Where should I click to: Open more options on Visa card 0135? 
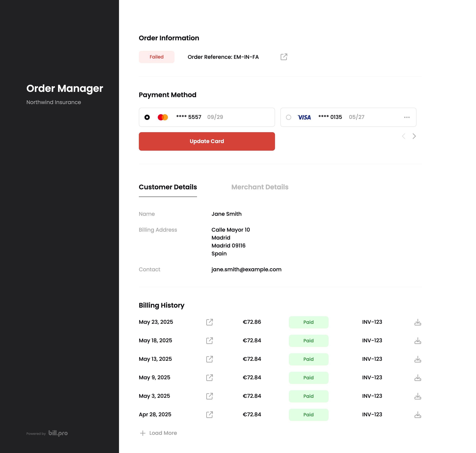407,117
